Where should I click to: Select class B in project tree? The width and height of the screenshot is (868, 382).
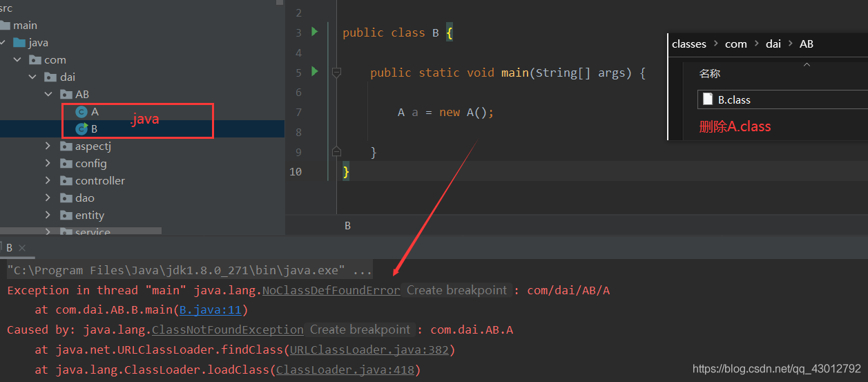coord(94,128)
